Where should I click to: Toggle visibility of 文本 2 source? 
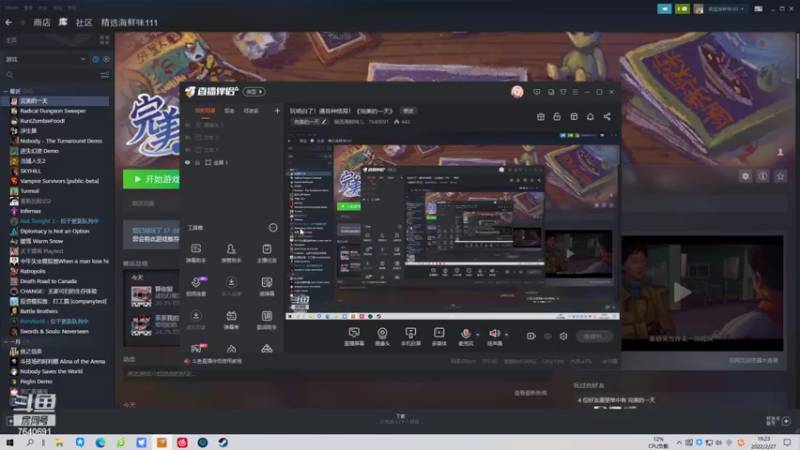click(188, 138)
